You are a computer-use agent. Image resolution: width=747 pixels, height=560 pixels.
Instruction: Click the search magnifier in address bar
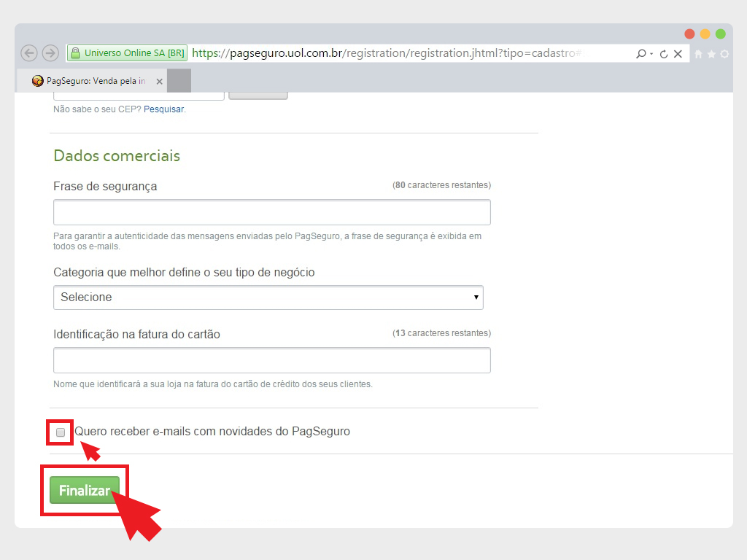pos(640,54)
